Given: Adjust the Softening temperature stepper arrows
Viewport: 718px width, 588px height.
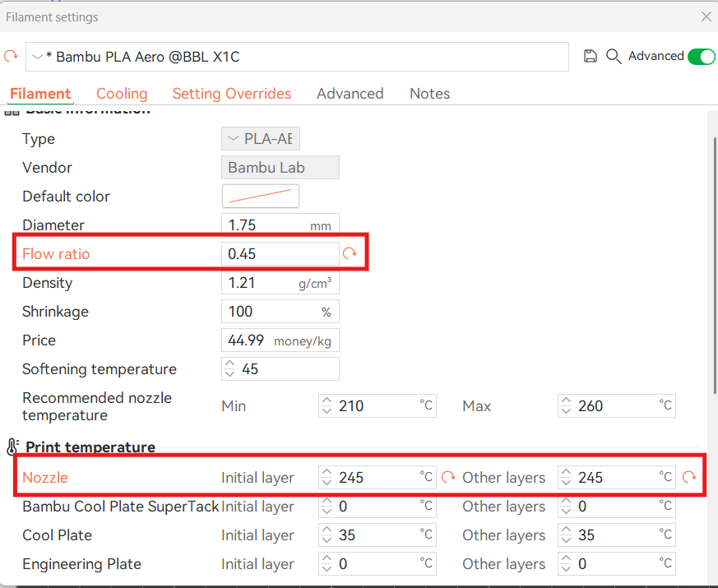Looking at the screenshot, I should pos(230,369).
